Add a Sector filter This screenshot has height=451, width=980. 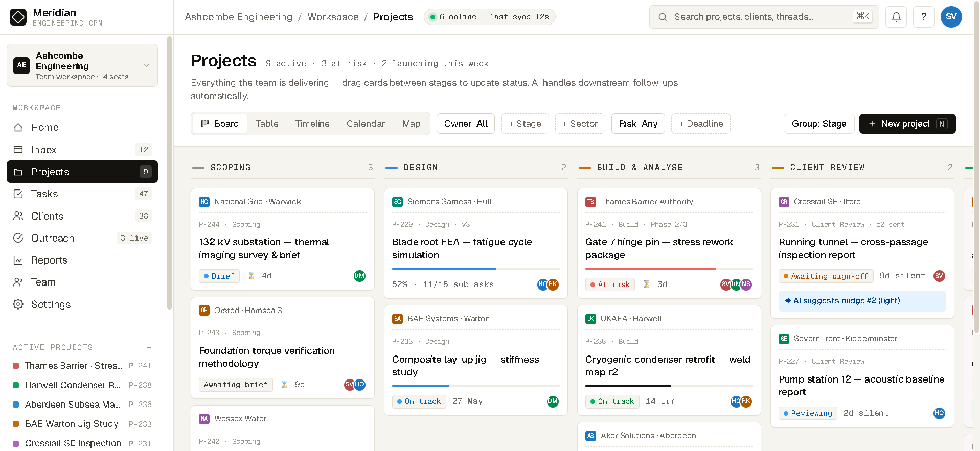pos(580,124)
